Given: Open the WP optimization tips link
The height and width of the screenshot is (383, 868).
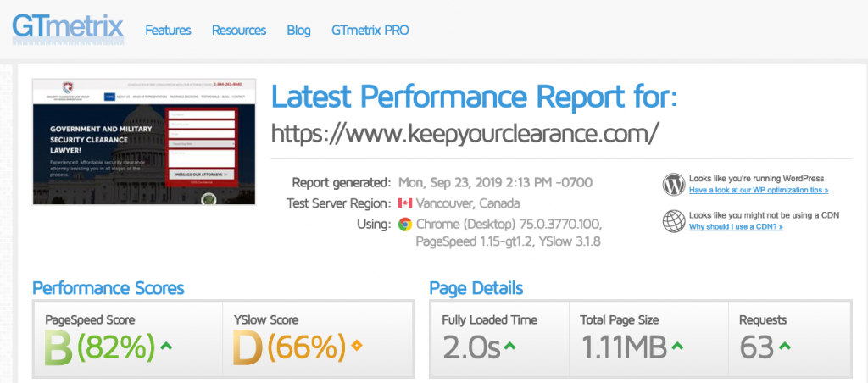Looking at the screenshot, I should (759, 191).
